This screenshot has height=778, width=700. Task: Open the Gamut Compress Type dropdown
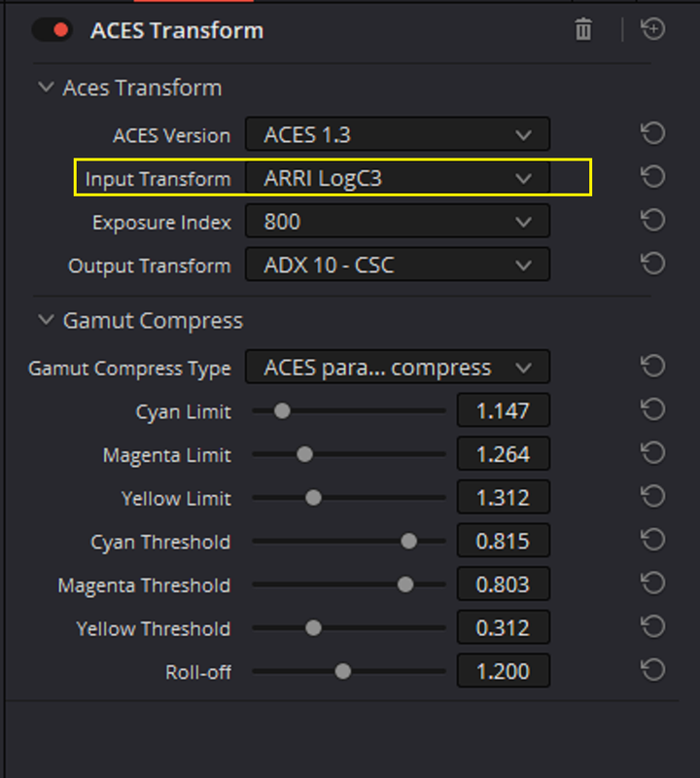pos(398,368)
